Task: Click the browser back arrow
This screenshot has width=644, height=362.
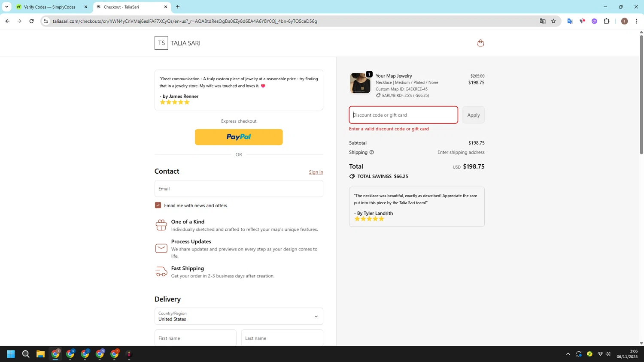Action: [7, 21]
